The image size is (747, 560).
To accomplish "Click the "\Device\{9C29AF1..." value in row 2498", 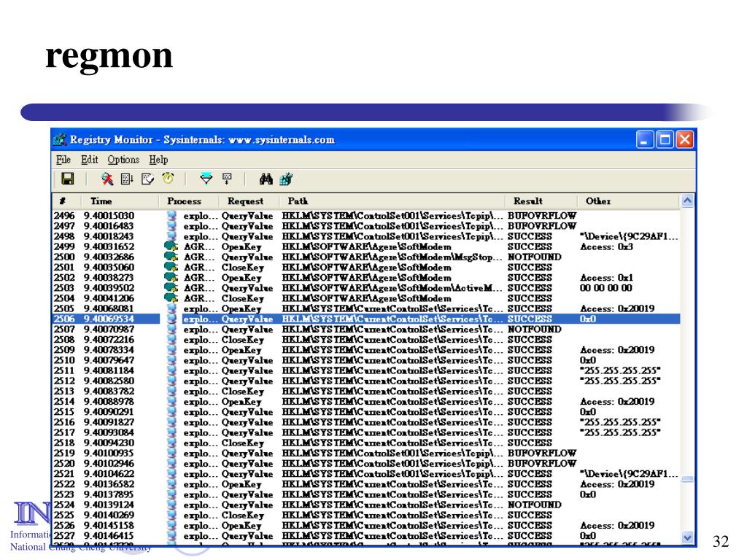I will 629,237.
